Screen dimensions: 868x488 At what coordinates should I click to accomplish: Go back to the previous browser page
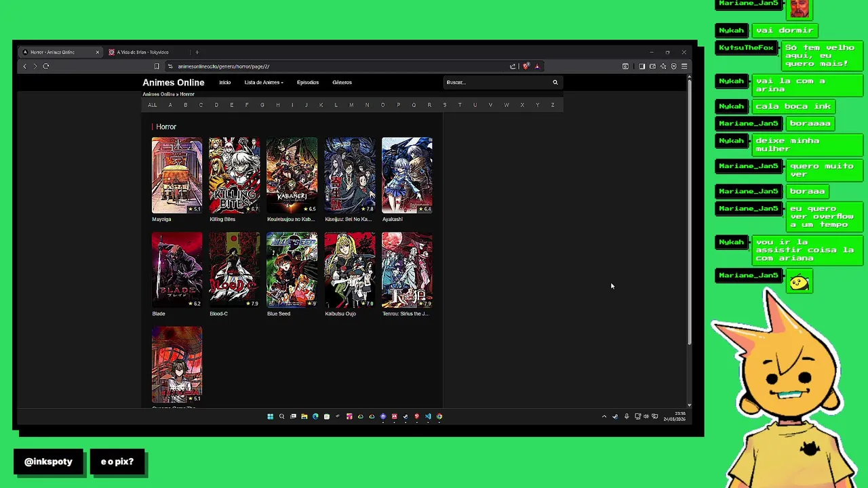(x=25, y=66)
